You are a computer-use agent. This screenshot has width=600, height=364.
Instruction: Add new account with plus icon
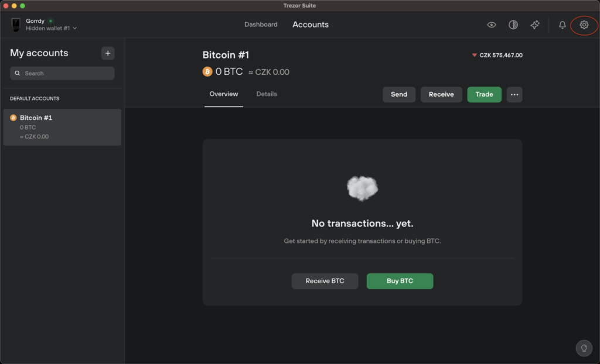click(108, 53)
